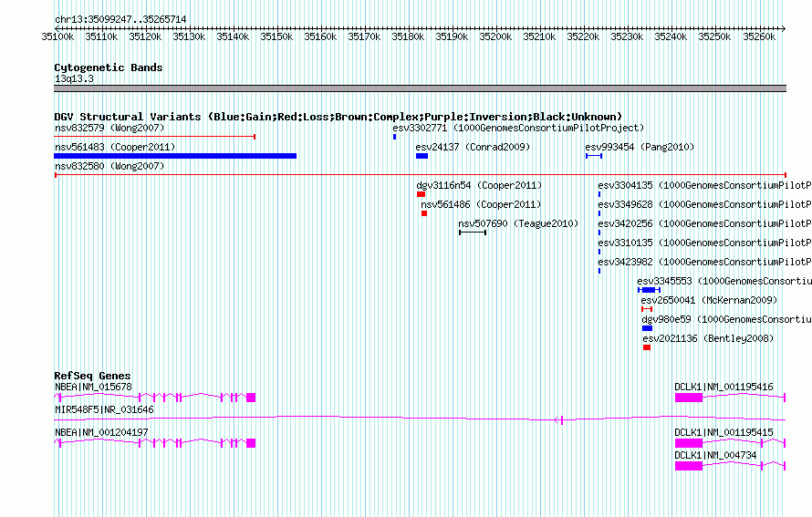Image resolution: width=812 pixels, height=517 pixels.
Task: Click the esv3349628 variant label
Action: pos(705,204)
